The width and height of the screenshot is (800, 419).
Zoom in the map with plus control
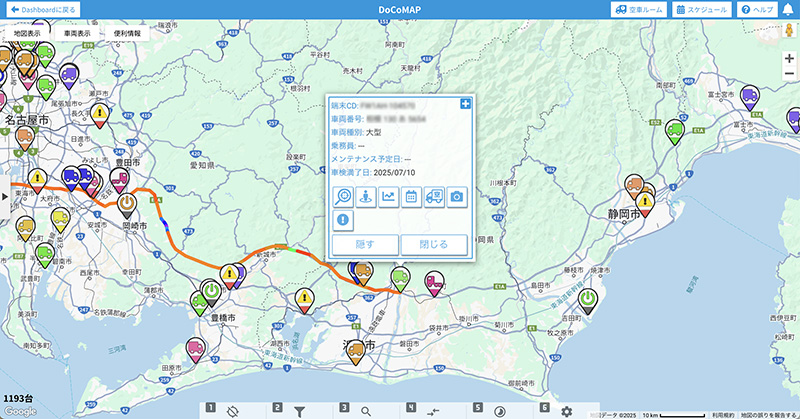coord(789,59)
